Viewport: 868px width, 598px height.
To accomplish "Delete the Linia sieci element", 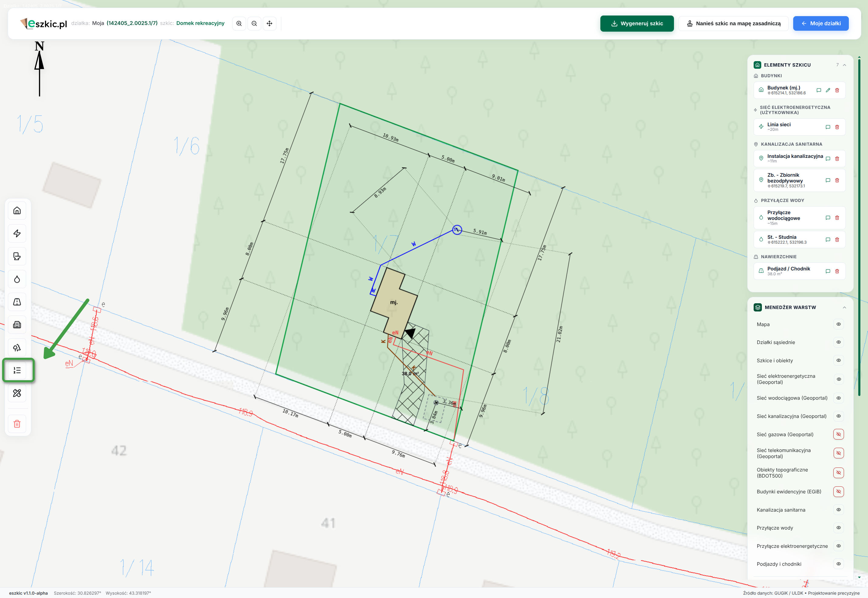I will point(837,127).
